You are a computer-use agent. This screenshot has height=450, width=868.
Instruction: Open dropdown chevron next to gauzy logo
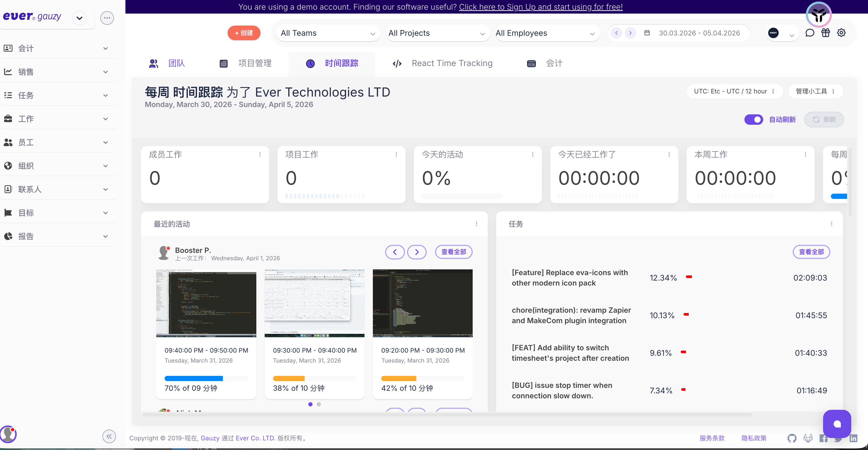pos(79,18)
